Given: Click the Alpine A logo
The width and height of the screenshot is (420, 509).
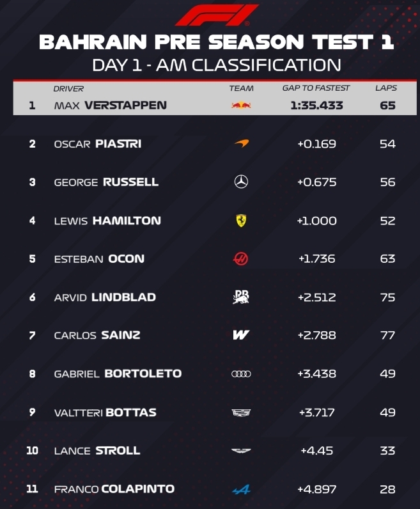Looking at the screenshot, I should click(x=241, y=489).
